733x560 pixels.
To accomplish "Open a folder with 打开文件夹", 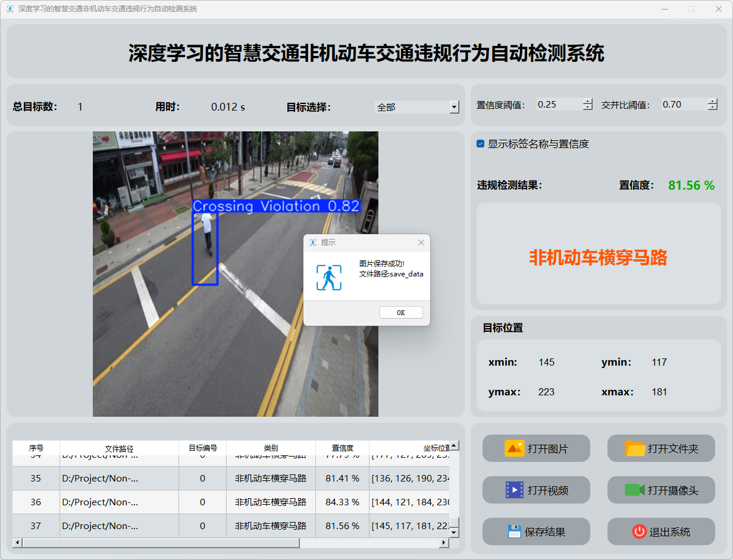I will click(x=661, y=448).
